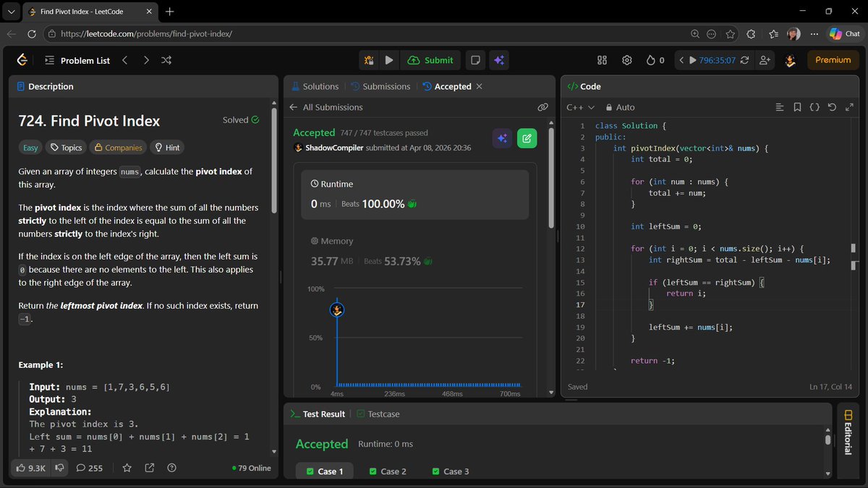The width and height of the screenshot is (868, 488).
Task: Click the green Submit button
Action: [x=430, y=60]
